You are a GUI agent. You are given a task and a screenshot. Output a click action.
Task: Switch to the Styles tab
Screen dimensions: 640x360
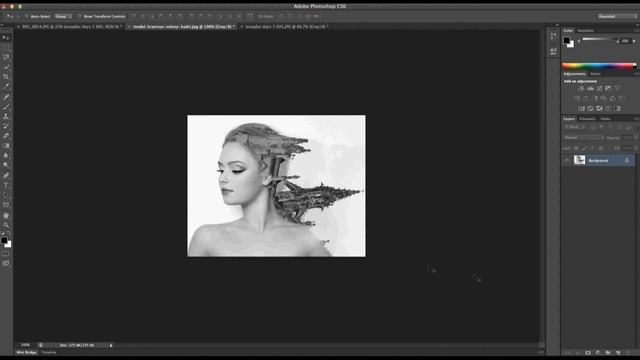596,74
